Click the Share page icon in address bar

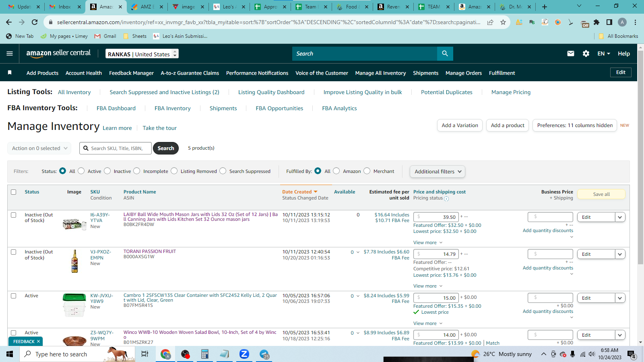(490, 22)
